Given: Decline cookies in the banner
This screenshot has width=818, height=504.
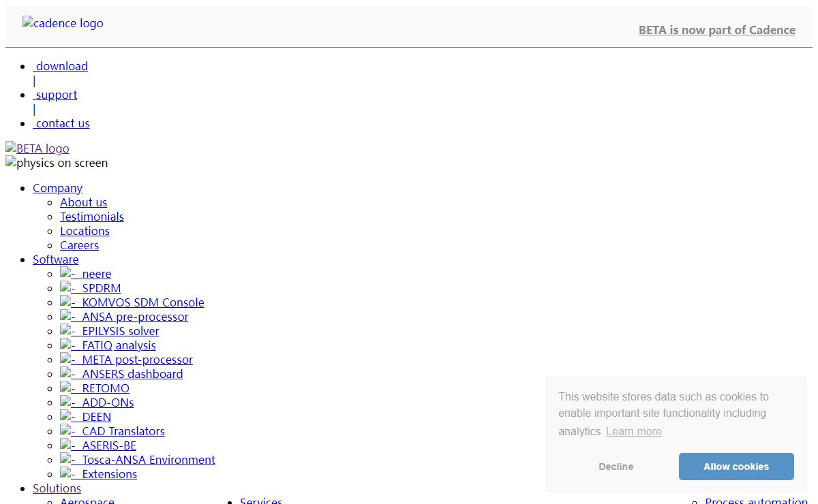Looking at the screenshot, I should [x=616, y=467].
